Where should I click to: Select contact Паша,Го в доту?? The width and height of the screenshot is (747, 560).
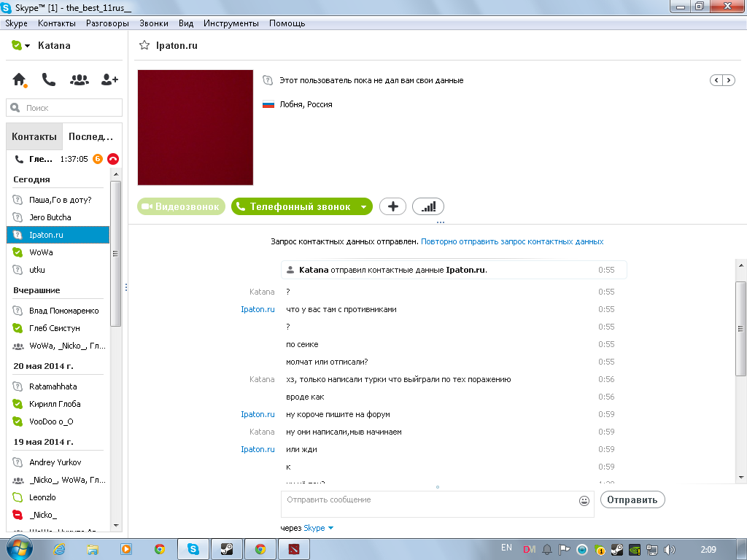pos(58,200)
